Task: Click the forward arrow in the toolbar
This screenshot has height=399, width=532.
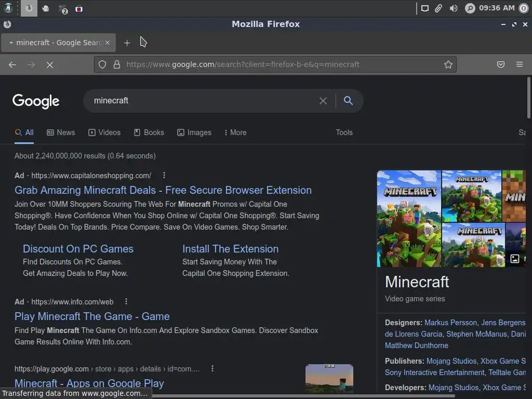Action: point(31,64)
